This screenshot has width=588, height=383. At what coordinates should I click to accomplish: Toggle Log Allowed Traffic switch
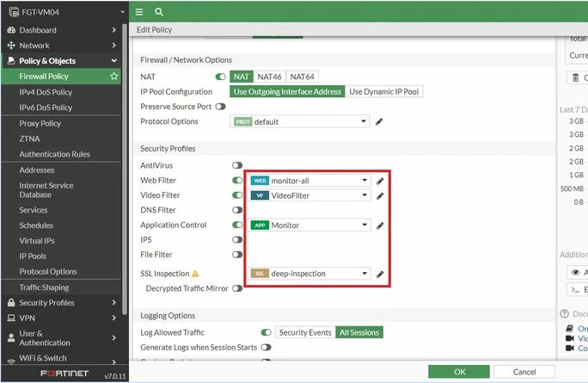point(266,332)
